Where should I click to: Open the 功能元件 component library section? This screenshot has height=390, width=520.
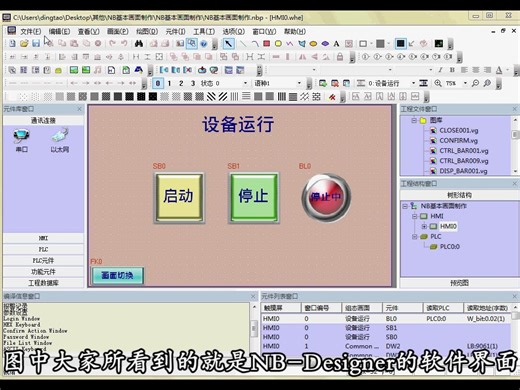point(43,272)
